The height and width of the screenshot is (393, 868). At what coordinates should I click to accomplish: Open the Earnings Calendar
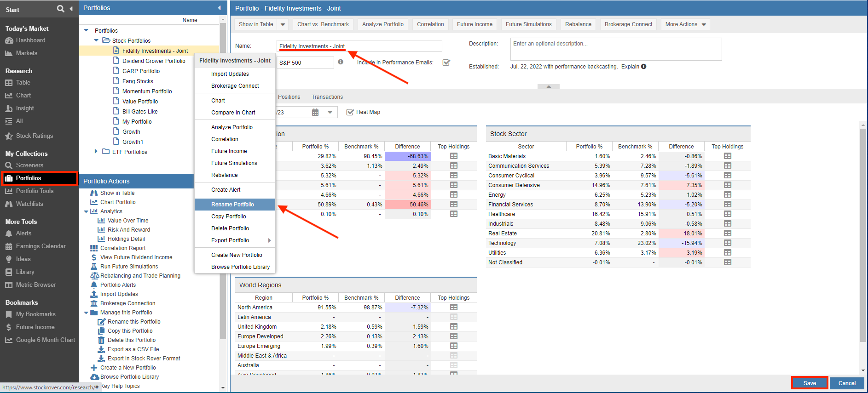pos(41,246)
